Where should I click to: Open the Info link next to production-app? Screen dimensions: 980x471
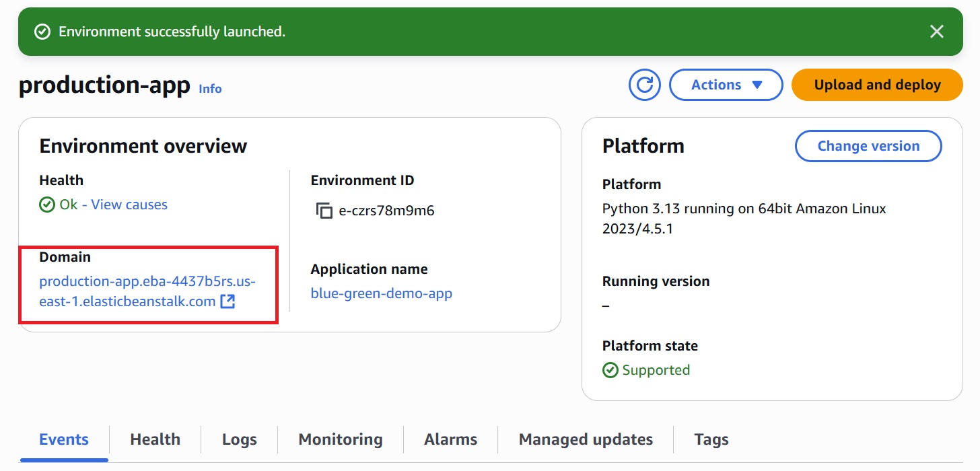coord(210,89)
